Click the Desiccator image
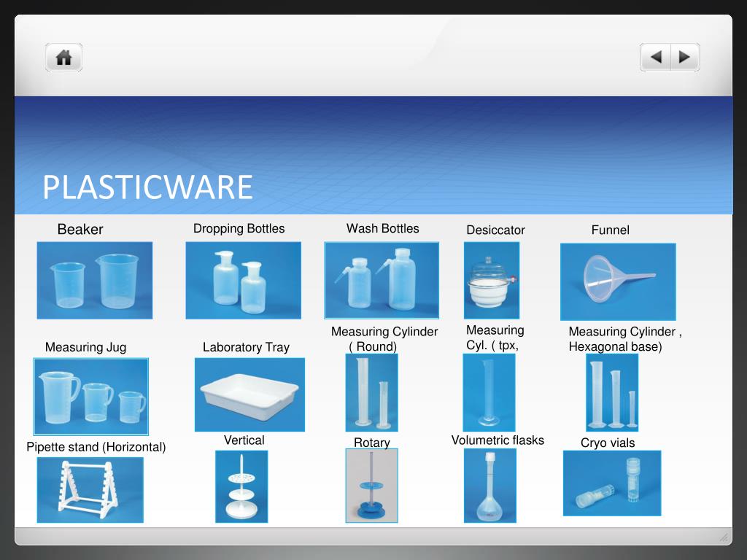The image size is (747, 560). pyautogui.click(x=492, y=280)
